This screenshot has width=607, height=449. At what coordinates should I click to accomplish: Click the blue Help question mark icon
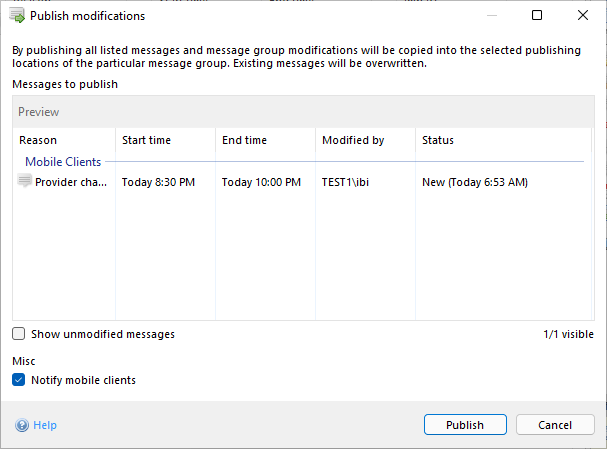coord(22,425)
